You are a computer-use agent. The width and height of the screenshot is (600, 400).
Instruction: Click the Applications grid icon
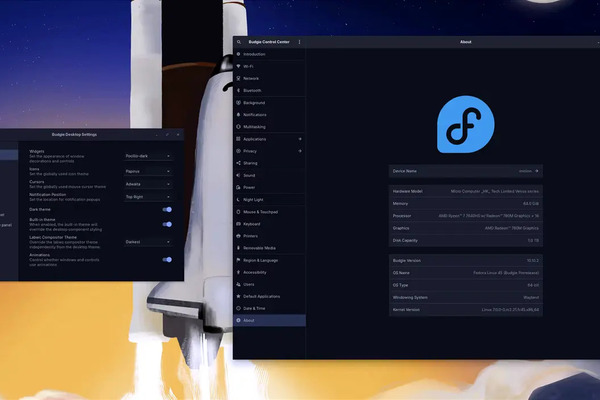click(238, 139)
